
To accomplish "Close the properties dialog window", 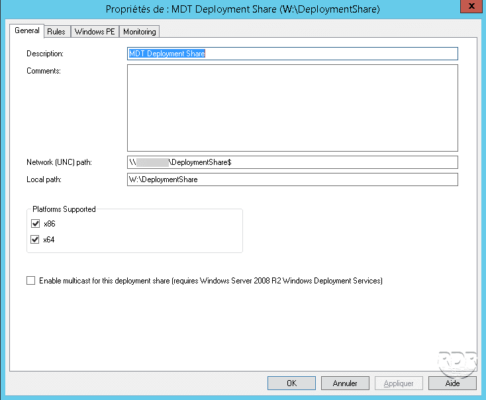I will pyautogui.click(x=471, y=6).
